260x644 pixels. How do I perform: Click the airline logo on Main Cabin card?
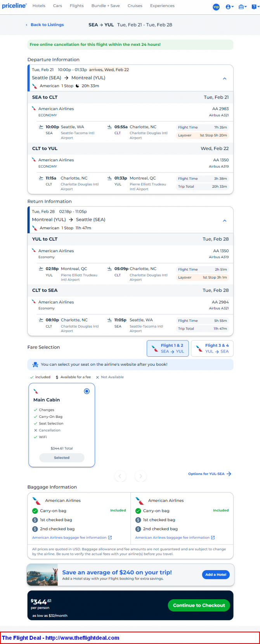pyautogui.click(x=36, y=391)
